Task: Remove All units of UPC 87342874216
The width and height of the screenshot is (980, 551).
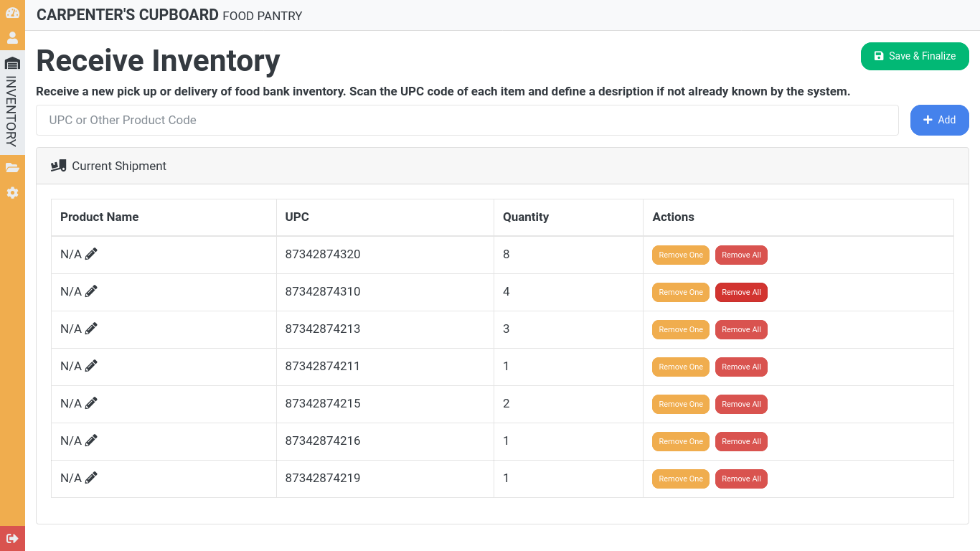Action: click(741, 441)
